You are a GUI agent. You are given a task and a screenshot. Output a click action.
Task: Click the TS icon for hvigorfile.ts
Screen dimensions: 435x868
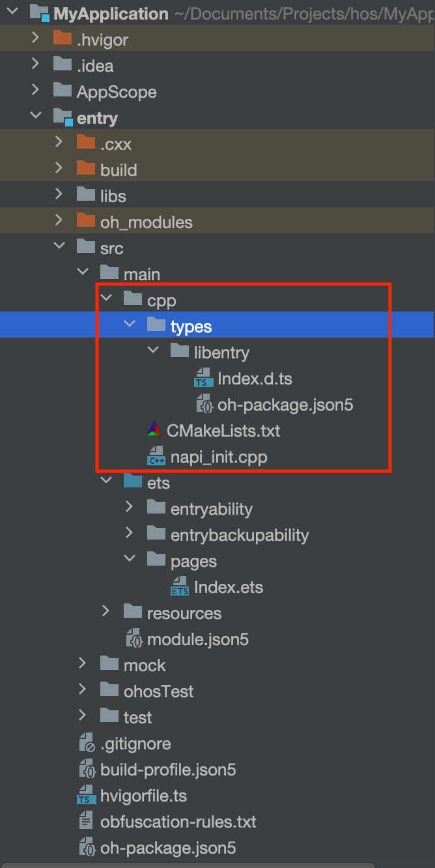point(87,796)
